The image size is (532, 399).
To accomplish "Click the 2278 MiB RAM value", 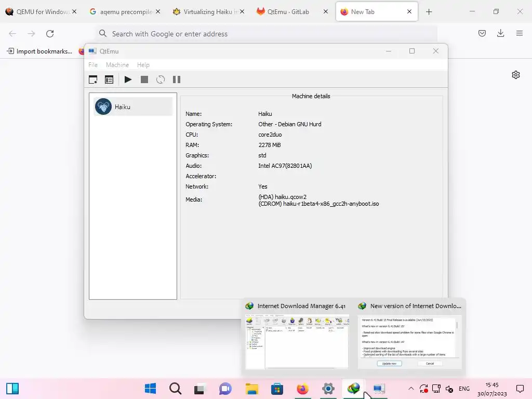I will click(270, 145).
